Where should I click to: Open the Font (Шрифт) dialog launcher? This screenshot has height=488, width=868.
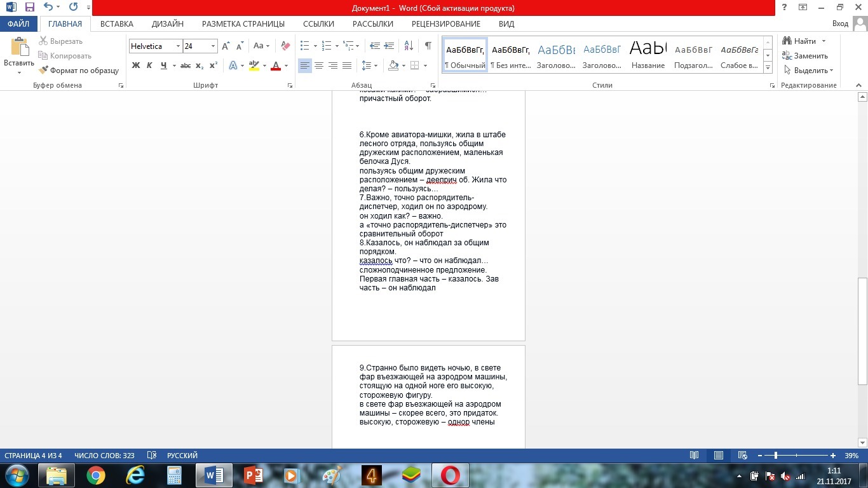click(x=290, y=85)
